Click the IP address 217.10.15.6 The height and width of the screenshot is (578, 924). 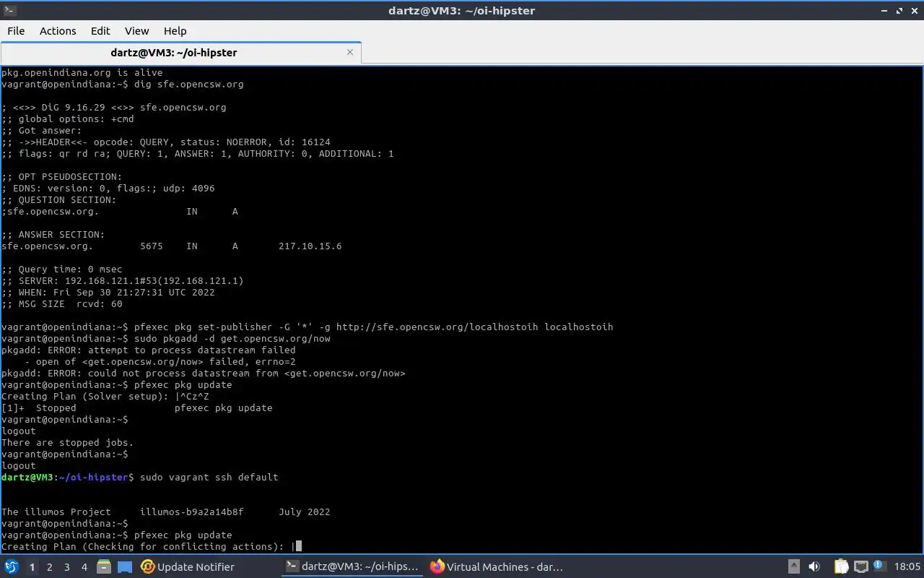coord(310,246)
